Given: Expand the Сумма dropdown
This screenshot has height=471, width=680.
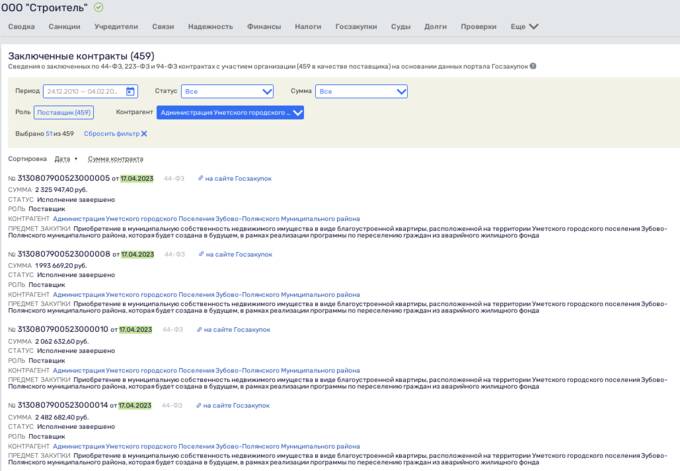Looking at the screenshot, I should (x=361, y=92).
